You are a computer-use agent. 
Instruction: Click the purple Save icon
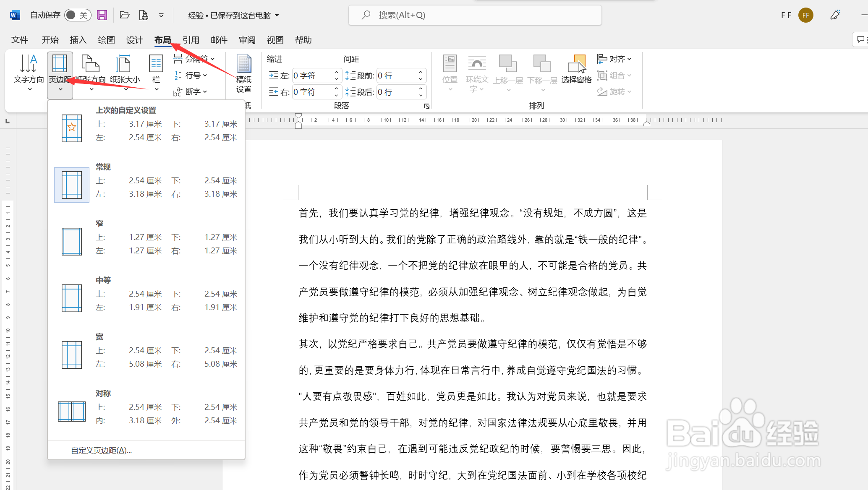point(102,15)
